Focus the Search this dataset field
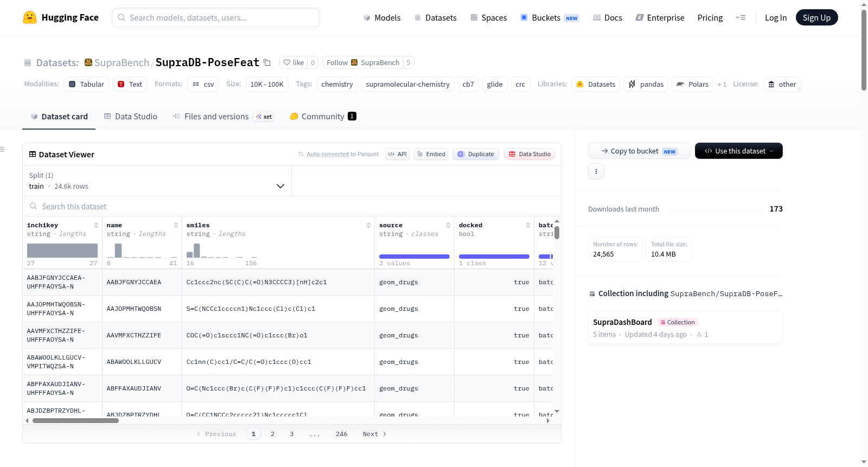The height and width of the screenshot is (467, 868). [292, 207]
